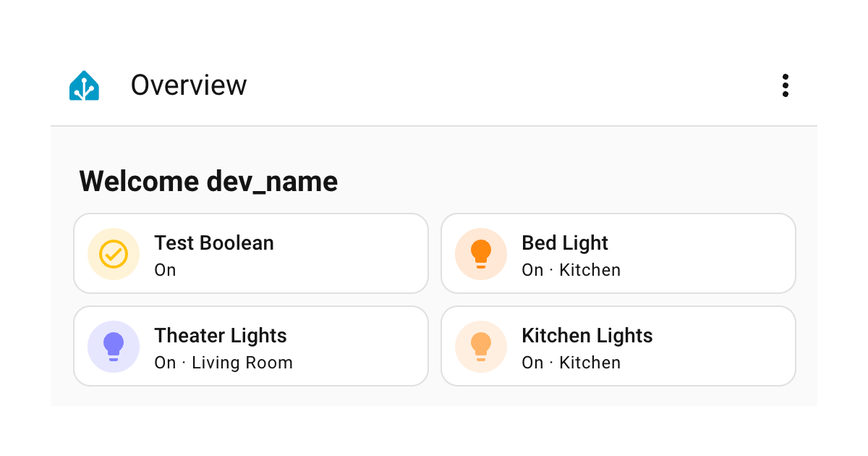
Task: Click "On · Kitchen" status under Kitchen Lights
Action: click(571, 363)
